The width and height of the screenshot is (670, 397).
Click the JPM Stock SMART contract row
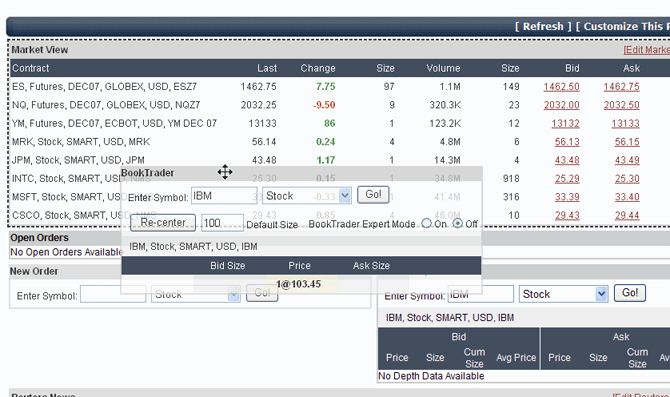(x=340, y=160)
